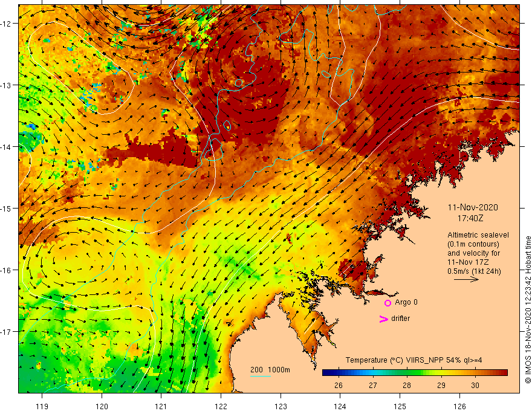The width and height of the screenshot is (532, 411).
Task: Click longitude axis label 126
Action: click(x=459, y=406)
